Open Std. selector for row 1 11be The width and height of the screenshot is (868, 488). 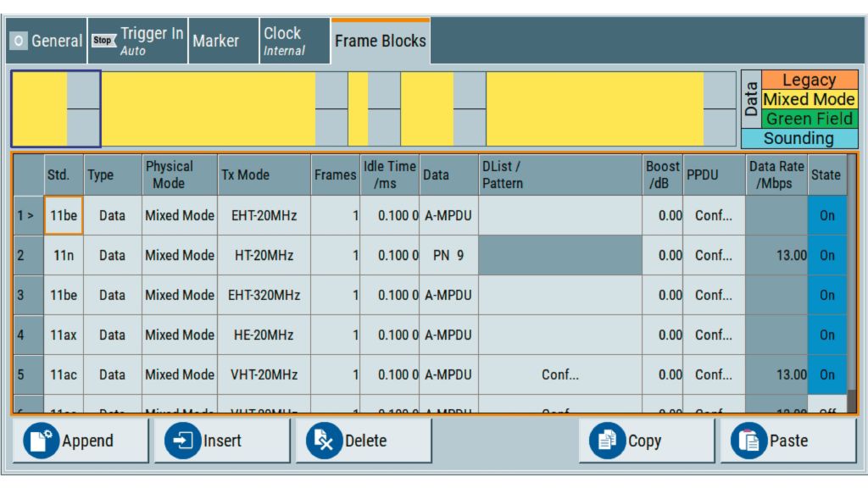pyautogui.click(x=64, y=216)
